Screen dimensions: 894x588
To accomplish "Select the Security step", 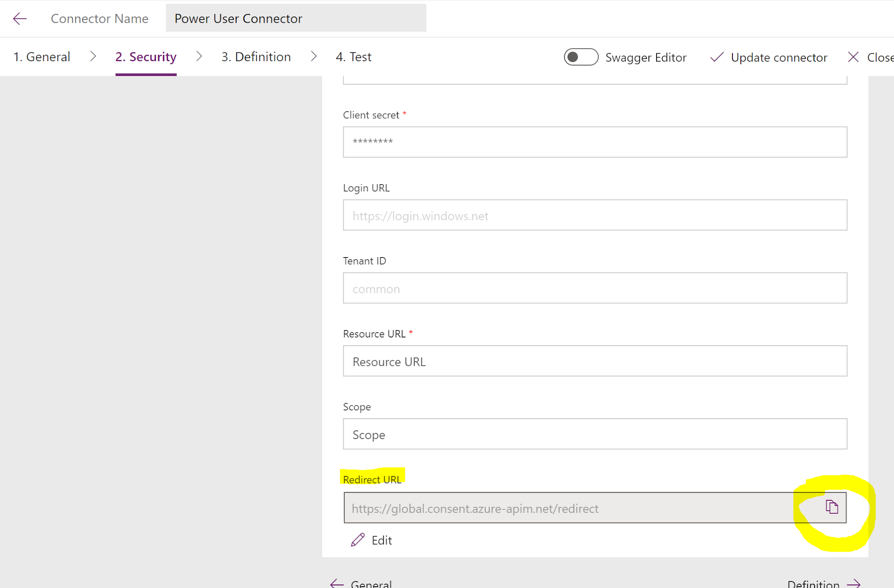I will 145,57.
